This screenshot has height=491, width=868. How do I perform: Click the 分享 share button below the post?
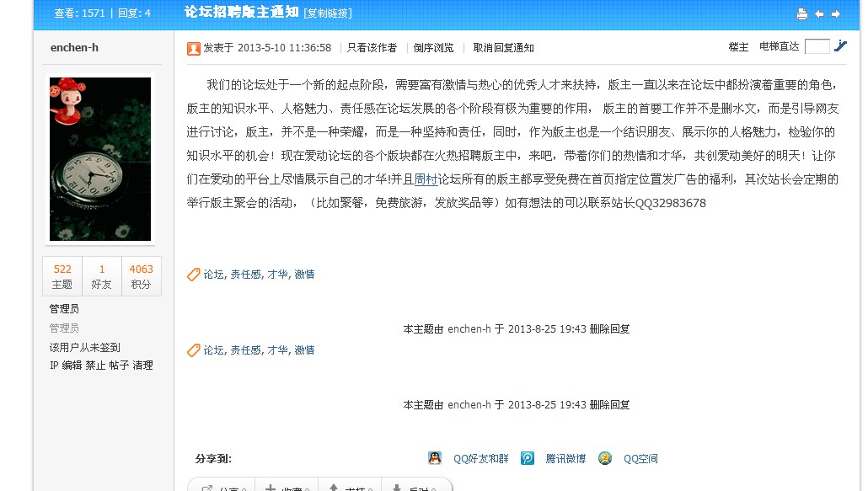pos(223,486)
